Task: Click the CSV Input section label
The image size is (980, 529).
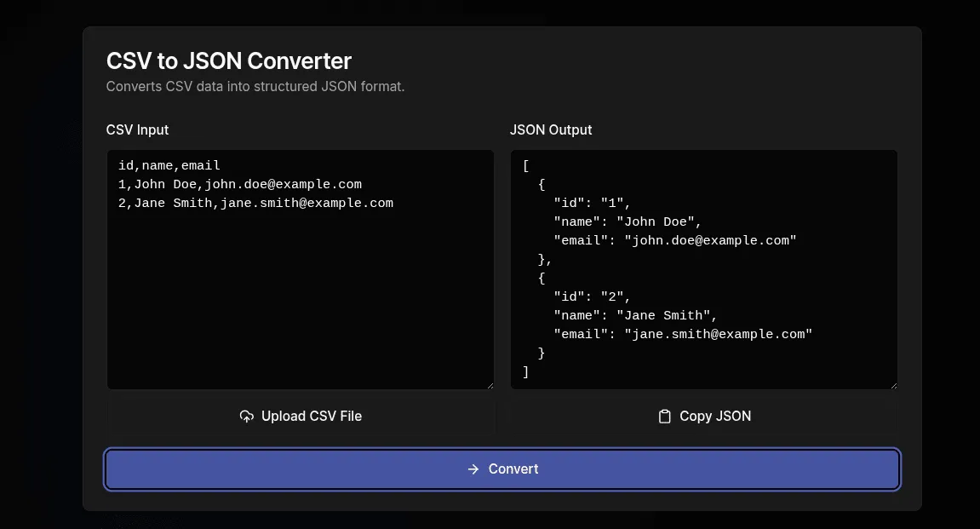Action: tap(137, 129)
